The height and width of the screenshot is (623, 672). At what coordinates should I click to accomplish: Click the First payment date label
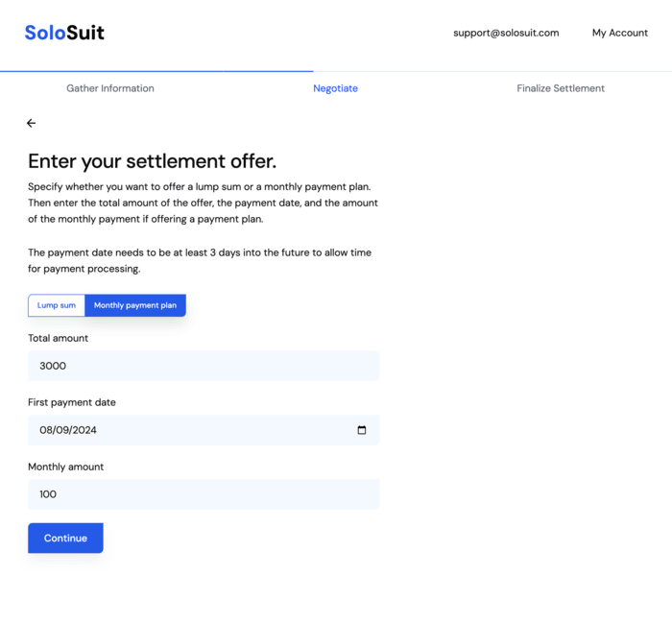(x=72, y=402)
